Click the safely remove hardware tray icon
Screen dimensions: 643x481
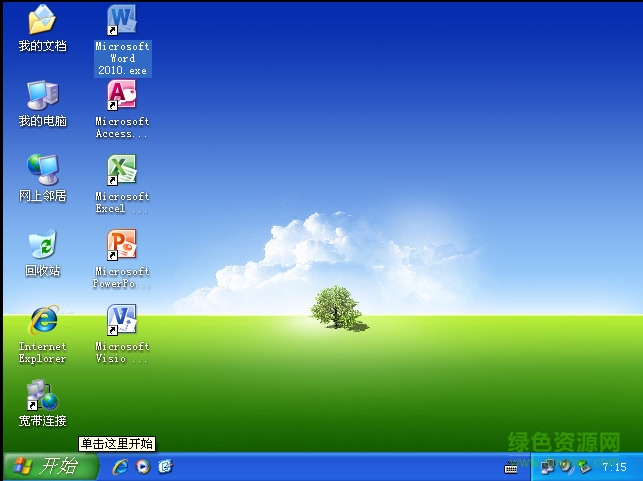(x=582, y=466)
